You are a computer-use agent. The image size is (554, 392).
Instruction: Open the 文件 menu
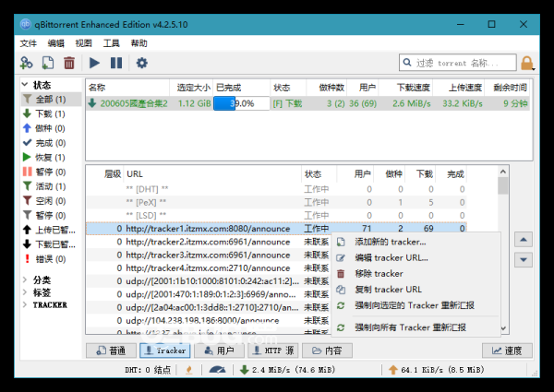(29, 43)
